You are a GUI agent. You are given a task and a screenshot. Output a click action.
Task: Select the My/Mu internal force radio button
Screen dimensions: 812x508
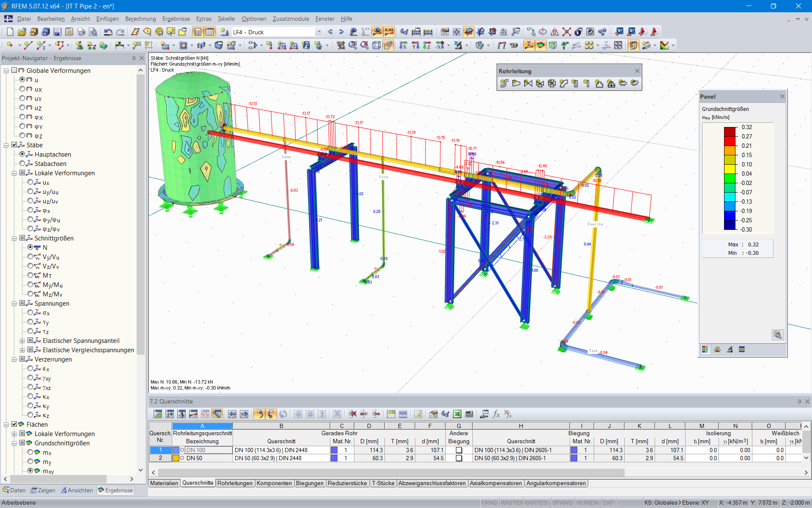(30, 284)
